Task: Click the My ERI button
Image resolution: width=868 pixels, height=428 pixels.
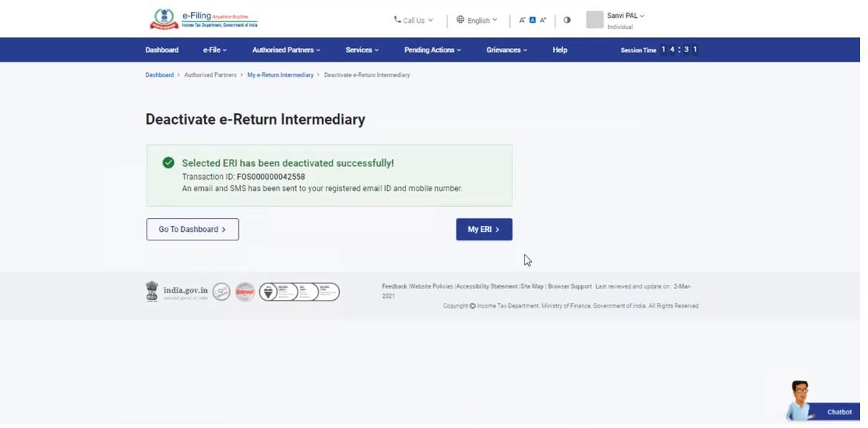Action: click(x=484, y=229)
